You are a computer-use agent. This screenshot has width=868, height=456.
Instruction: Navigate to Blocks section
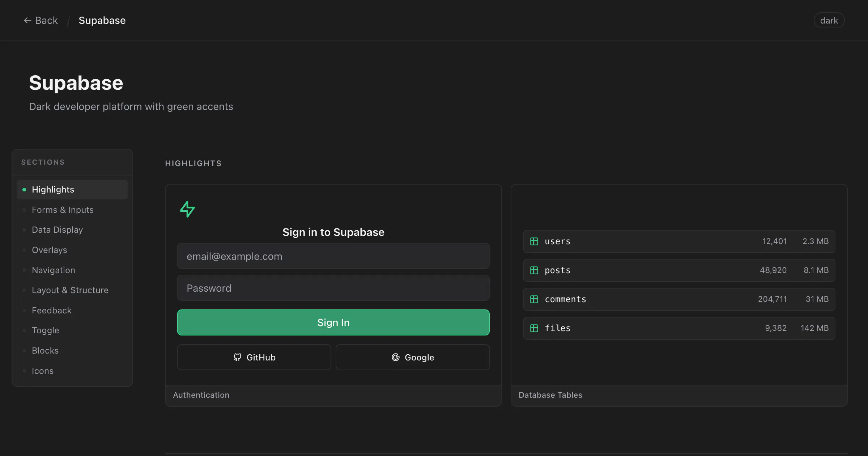tap(72, 351)
